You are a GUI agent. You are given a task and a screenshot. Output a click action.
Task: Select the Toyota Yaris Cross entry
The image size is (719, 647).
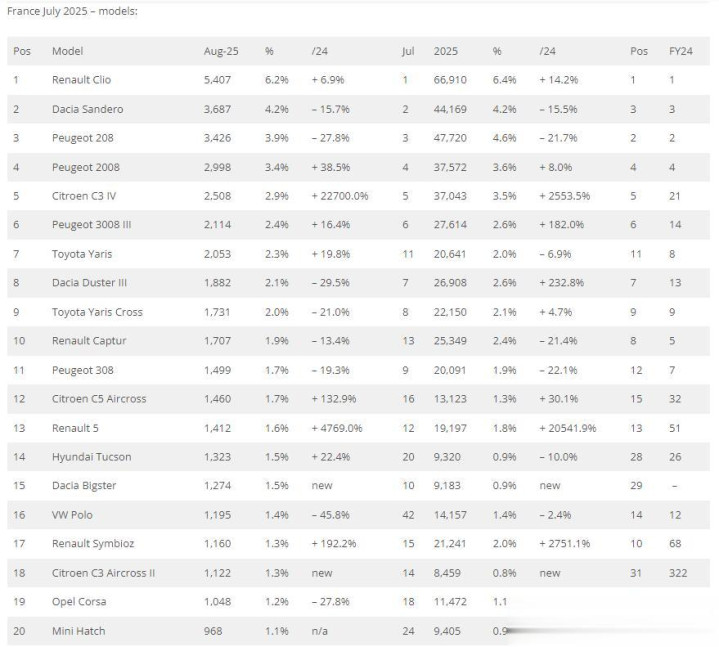coord(97,312)
